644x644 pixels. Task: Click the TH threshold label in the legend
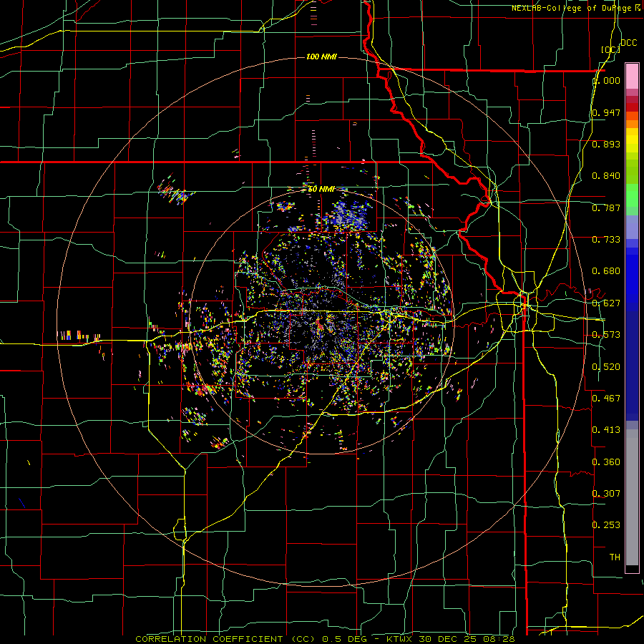point(615,557)
